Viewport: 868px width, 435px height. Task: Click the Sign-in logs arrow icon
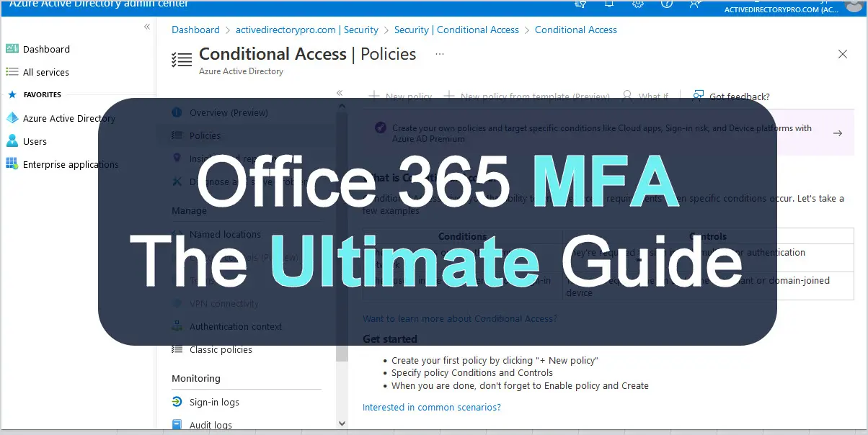pyautogui.click(x=177, y=402)
